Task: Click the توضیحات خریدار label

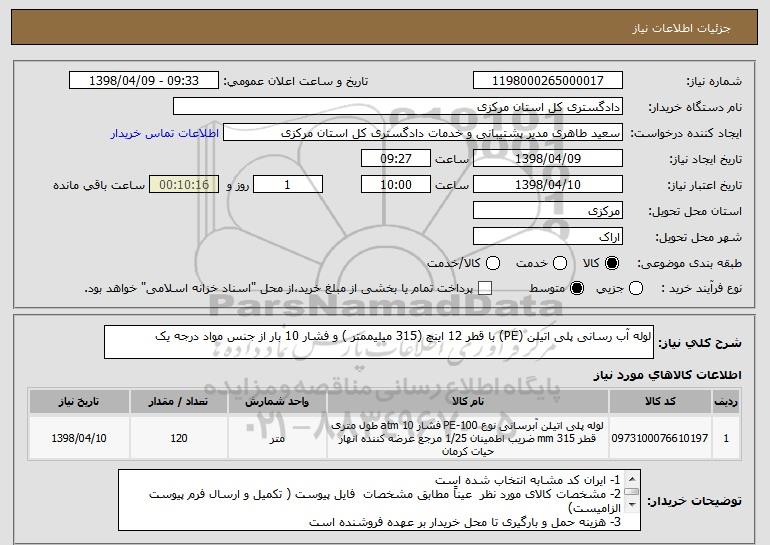Action: 694,501
